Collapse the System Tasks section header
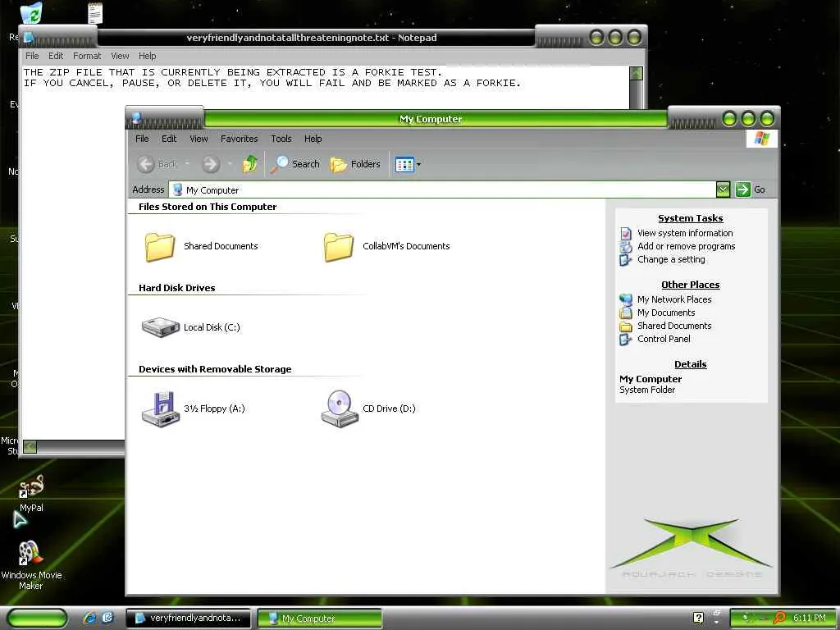This screenshot has width=840, height=630. pos(691,218)
